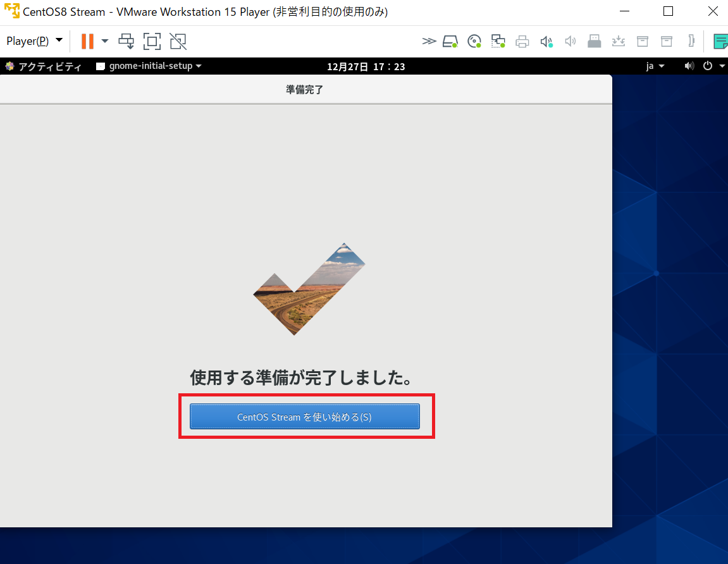Close the VMware Player window
This screenshot has height=564, width=728.
713,11
